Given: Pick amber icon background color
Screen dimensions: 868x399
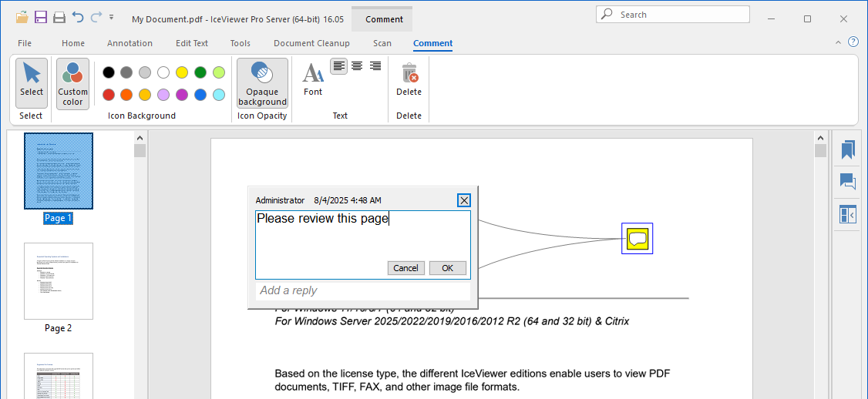Looking at the screenshot, I should coord(145,95).
